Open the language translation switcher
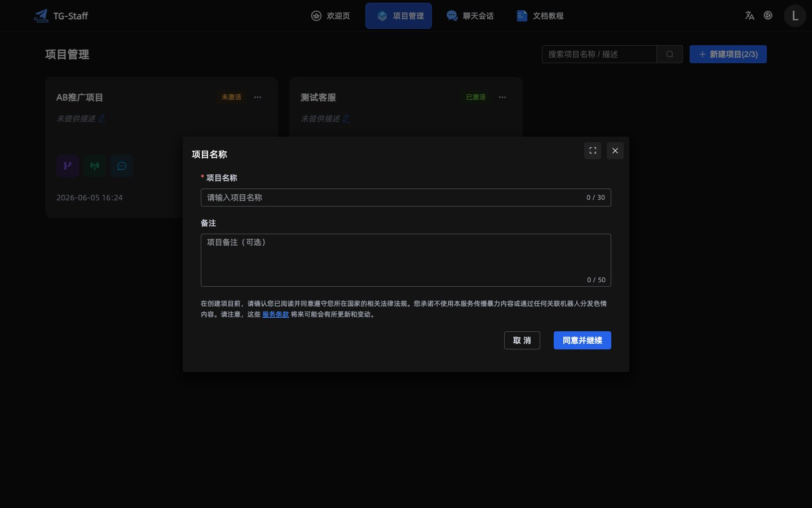 click(x=749, y=16)
